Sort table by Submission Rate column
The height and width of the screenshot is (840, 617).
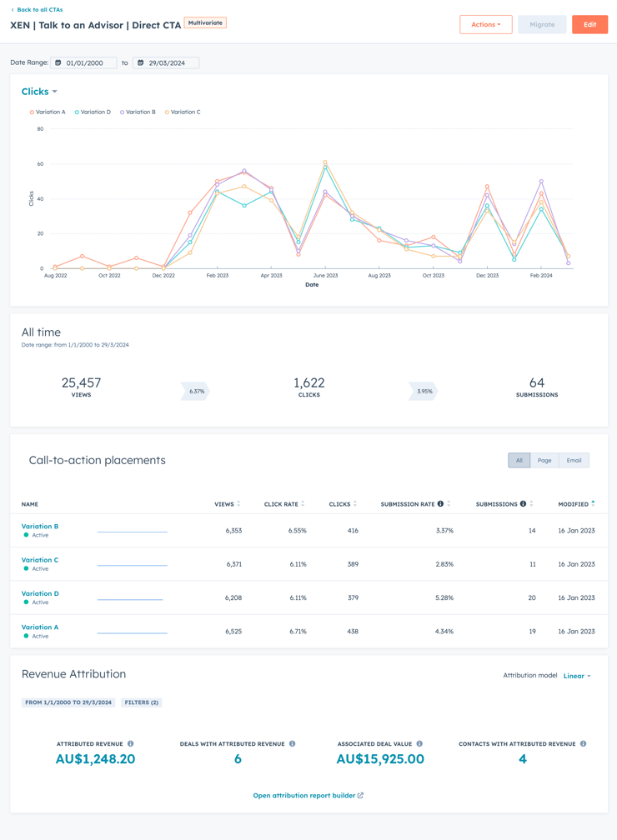[x=415, y=504]
